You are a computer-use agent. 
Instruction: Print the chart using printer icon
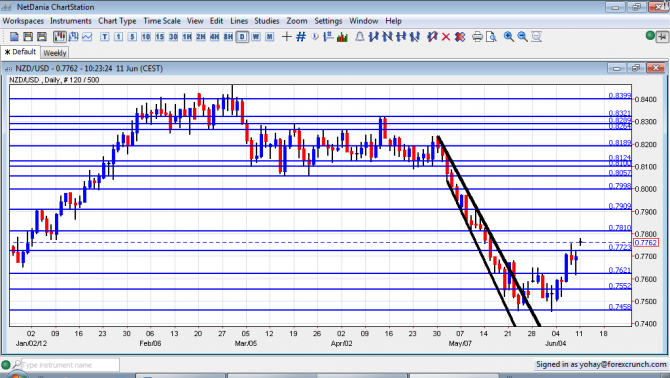pyautogui.click(x=477, y=37)
